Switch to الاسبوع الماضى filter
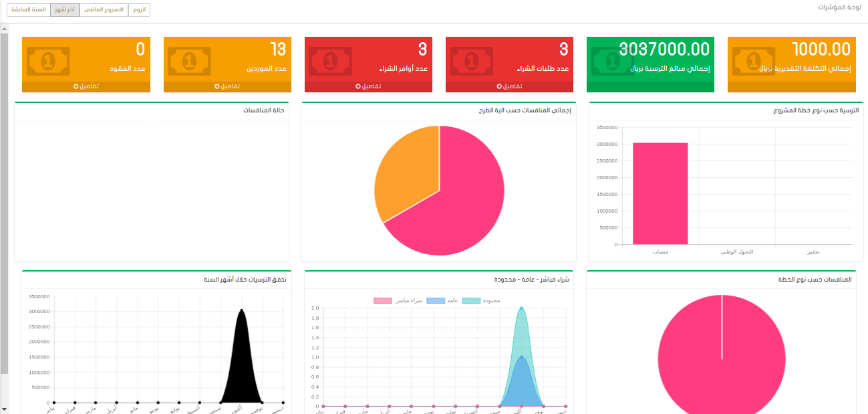The height and width of the screenshot is (414, 868). click(104, 10)
